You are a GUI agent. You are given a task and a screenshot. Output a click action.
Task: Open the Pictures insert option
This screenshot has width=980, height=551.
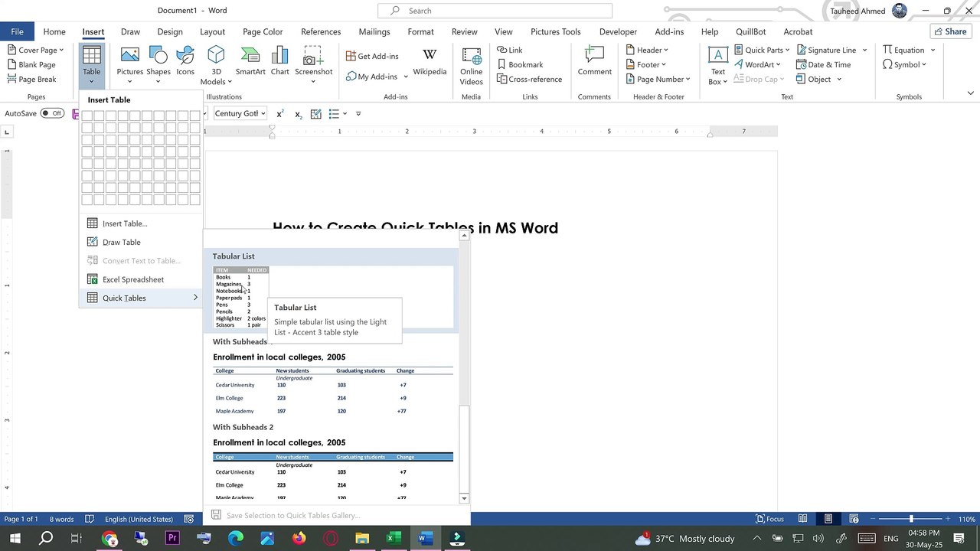pos(129,65)
